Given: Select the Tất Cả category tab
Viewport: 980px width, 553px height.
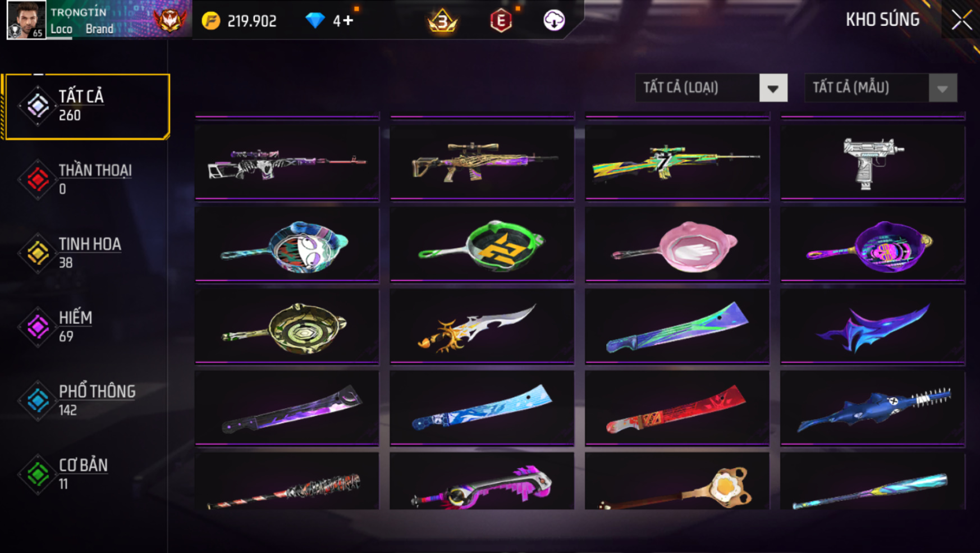Looking at the screenshot, I should coord(86,106).
